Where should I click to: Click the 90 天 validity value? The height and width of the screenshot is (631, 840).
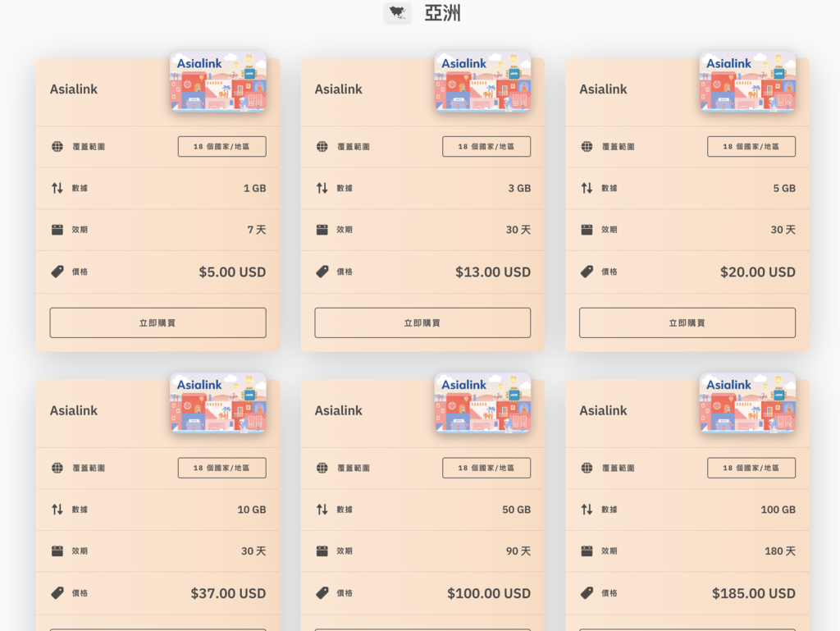518,551
